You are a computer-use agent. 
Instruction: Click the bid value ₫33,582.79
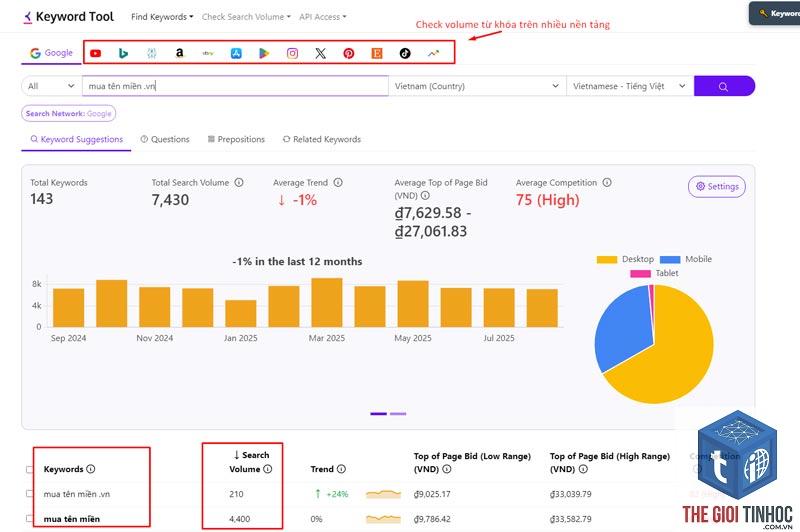coord(571,519)
